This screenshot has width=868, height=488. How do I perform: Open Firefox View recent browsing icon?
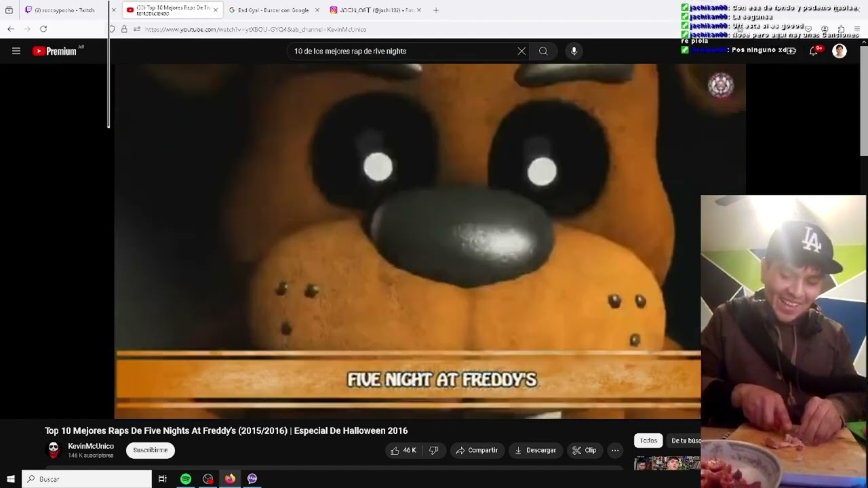[9, 10]
